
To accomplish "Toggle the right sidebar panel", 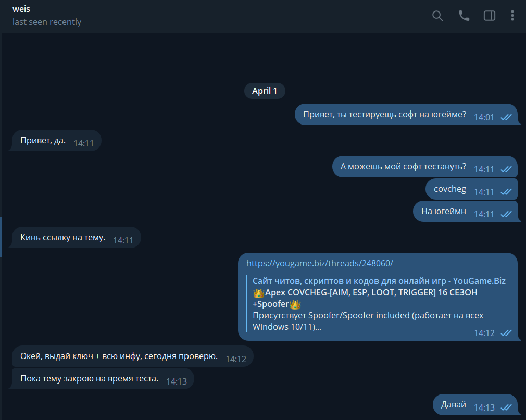I will (x=490, y=16).
